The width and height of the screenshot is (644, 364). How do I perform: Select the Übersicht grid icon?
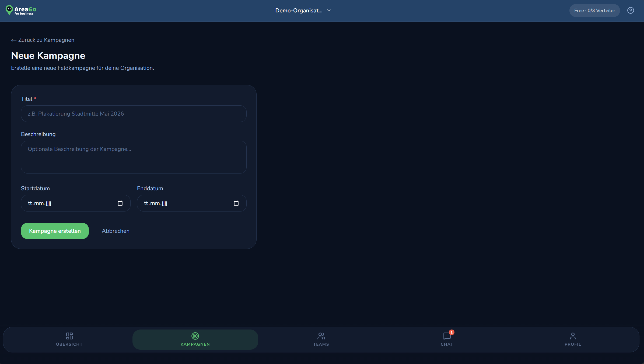pyautogui.click(x=69, y=336)
